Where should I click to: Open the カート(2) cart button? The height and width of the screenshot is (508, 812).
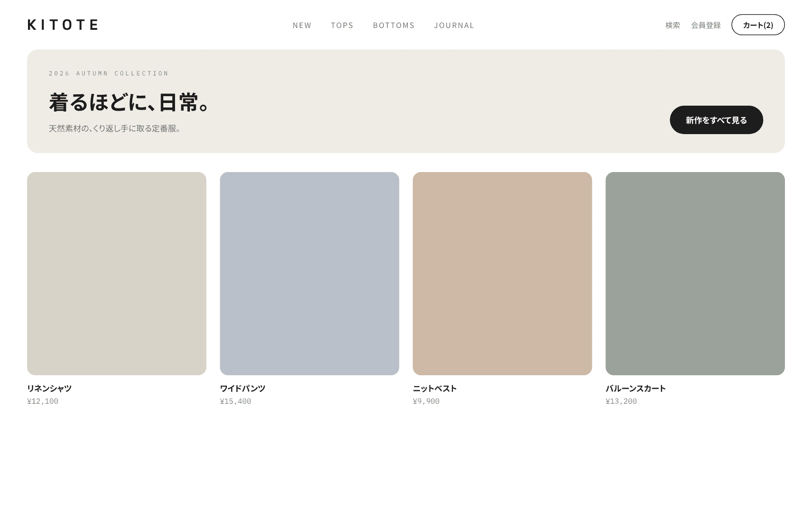(x=758, y=25)
